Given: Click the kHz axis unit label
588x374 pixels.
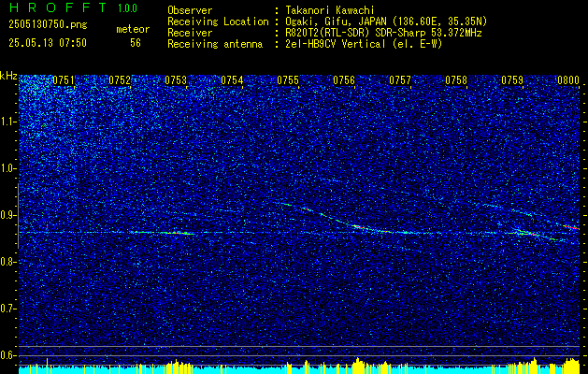Looking at the screenshot, I should tap(8, 76).
